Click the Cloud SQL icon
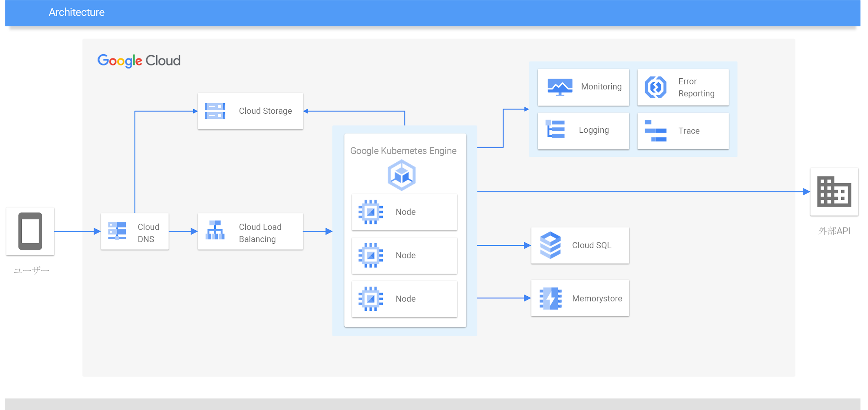The width and height of the screenshot is (868, 410). [550, 245]
